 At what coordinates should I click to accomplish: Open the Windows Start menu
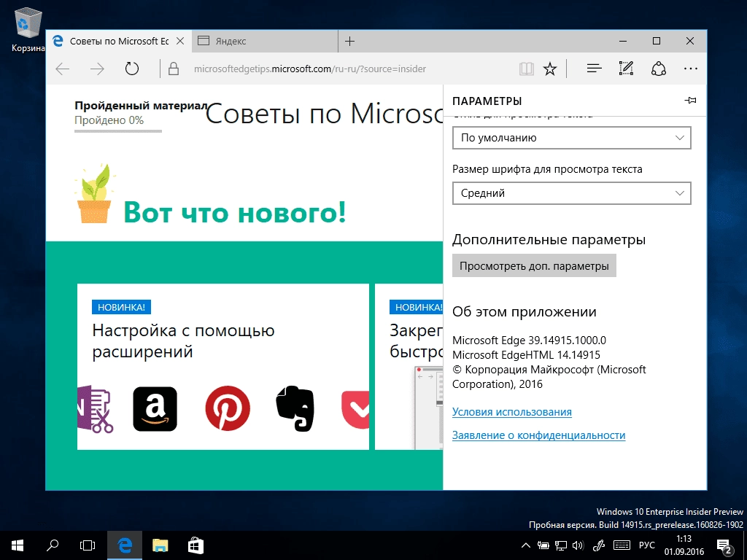pos(18,545)
